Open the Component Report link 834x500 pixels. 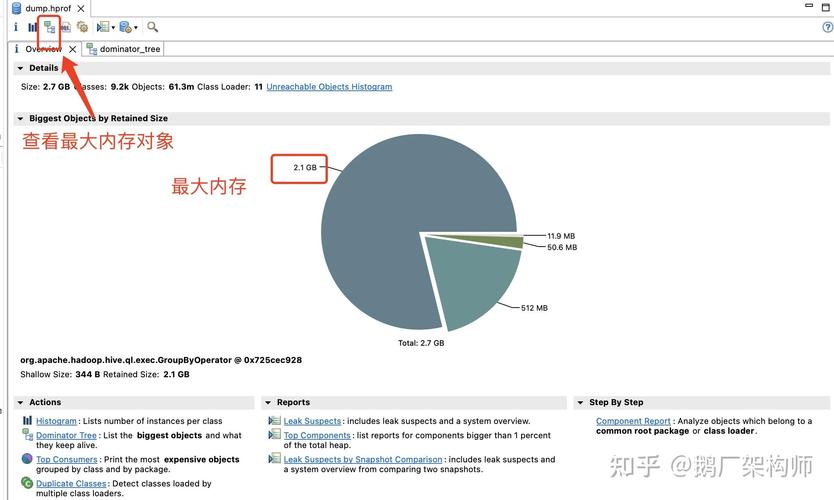633,421
